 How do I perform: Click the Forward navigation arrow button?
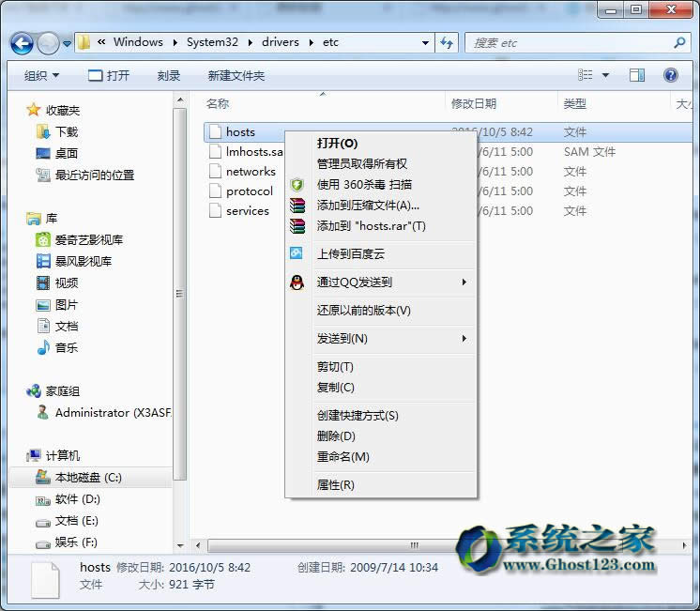click(x=48, y=44)
